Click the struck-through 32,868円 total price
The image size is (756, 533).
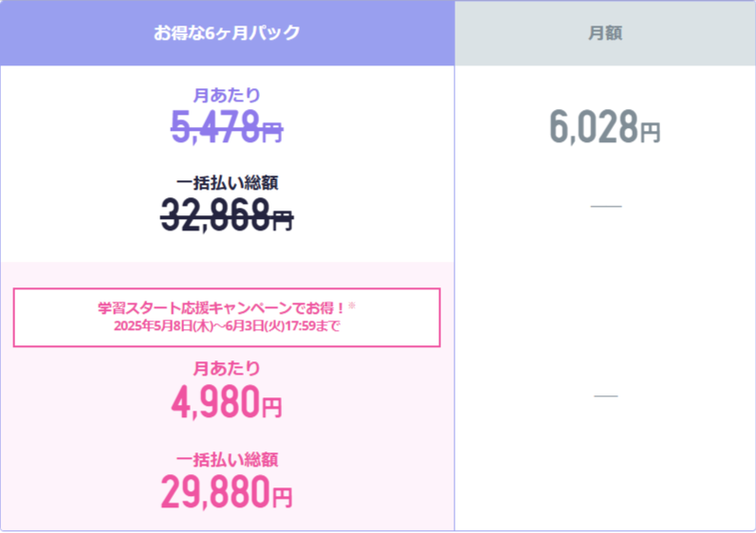point(227,215)
